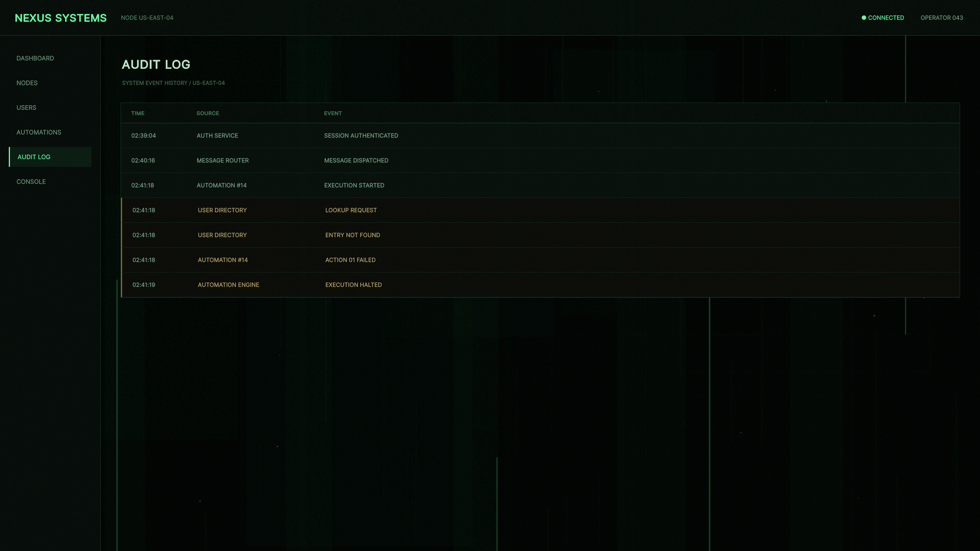This screenshot has height=551, width=980.
Task: Click the CONNECTED status label
Action: tap(886, 18)
